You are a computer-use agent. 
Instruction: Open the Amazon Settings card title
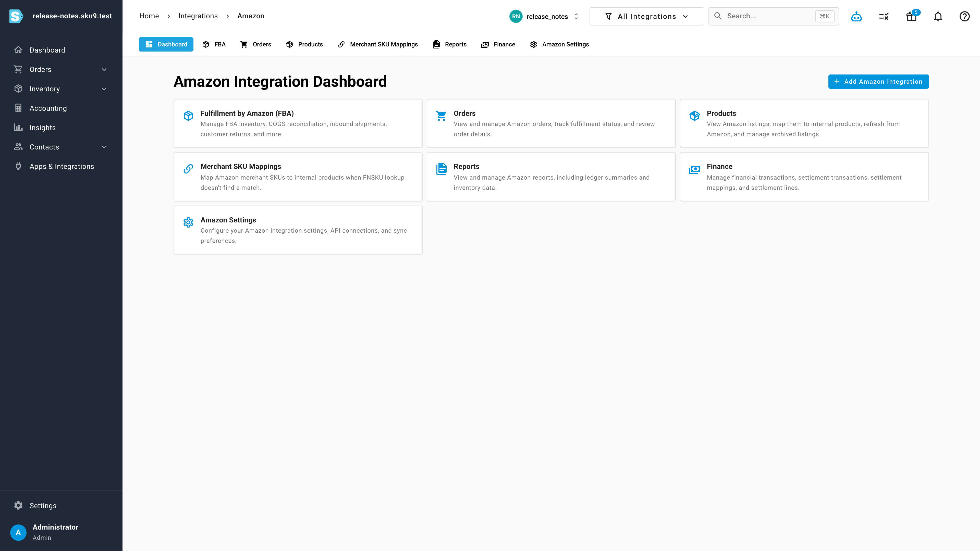tap(228, 220)
